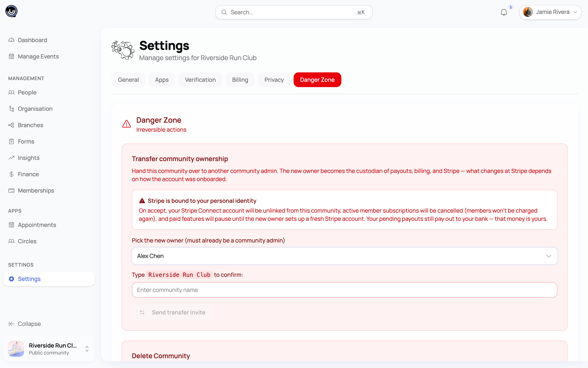The width and height of the screenshot is (588, 368).
Task: Click the Send transfer invite button
Action: [x=172, y=312]
